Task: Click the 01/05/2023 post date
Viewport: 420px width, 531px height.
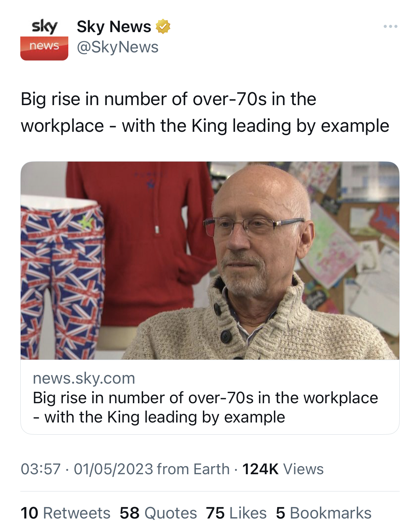Action: 113,469
